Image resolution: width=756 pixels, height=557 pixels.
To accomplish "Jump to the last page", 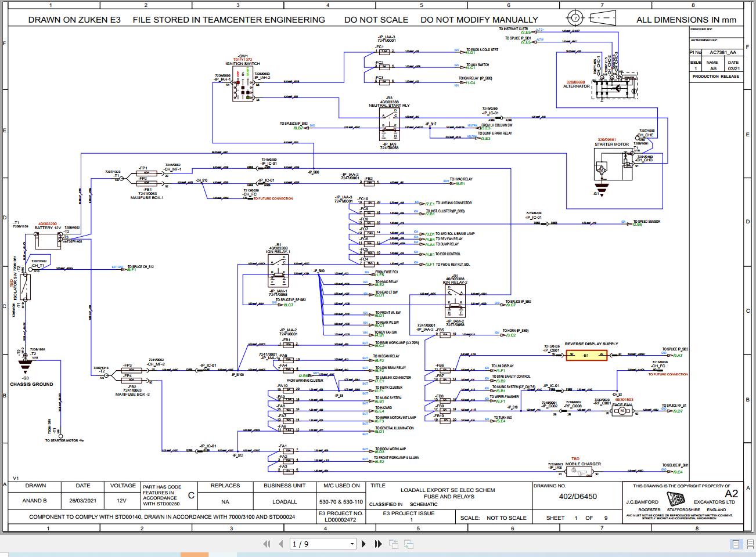I will click(379, 544).
